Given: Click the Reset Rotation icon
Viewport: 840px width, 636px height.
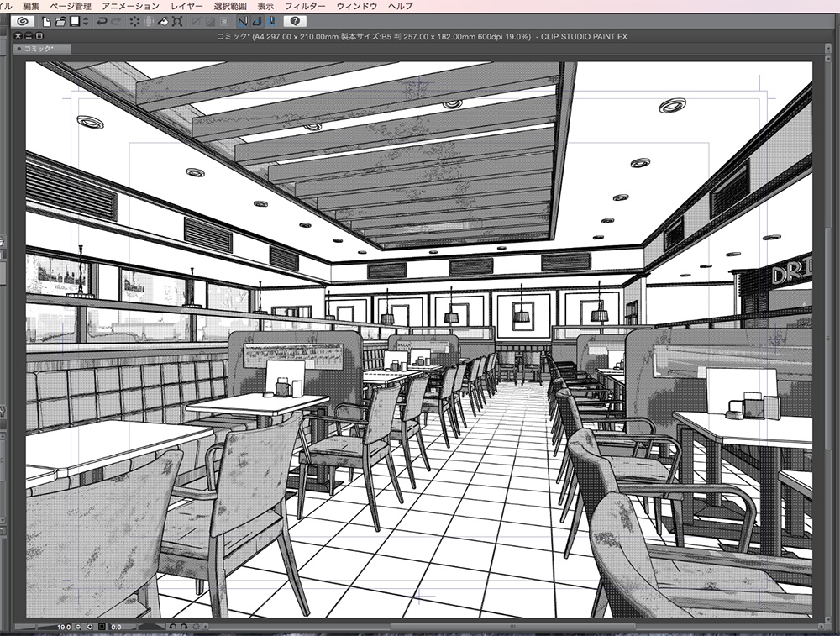Looking at the screenshot, I should pyautogui.click(x=196, y=627).
